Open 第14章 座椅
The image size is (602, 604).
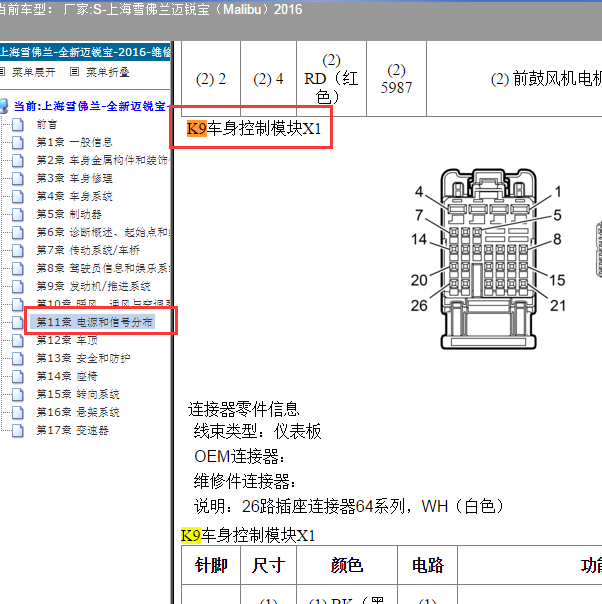tap(67, 376)
